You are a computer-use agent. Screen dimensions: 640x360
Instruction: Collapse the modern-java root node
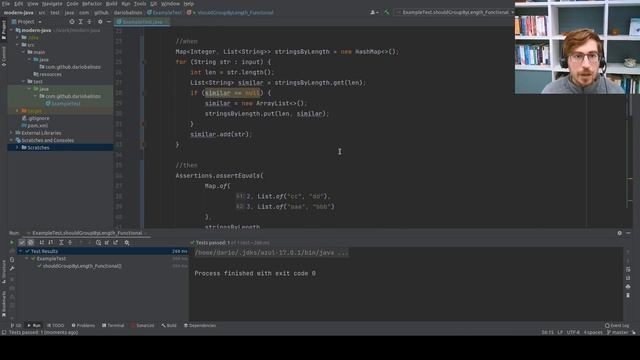click(x=11, y=30)
